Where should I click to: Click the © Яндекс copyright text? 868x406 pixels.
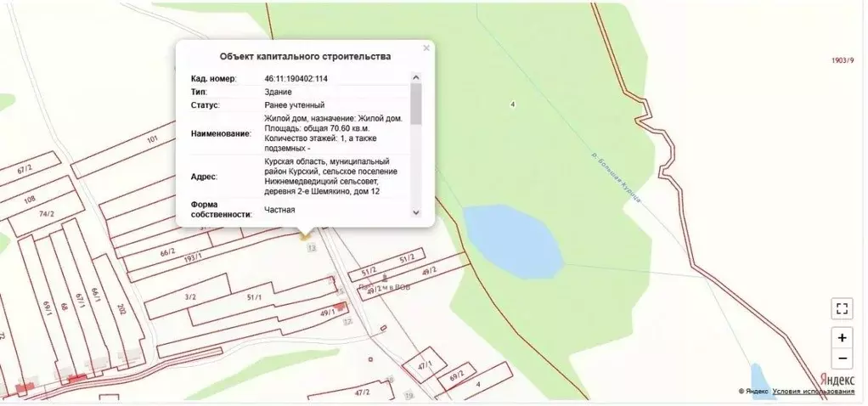[753, 392]
